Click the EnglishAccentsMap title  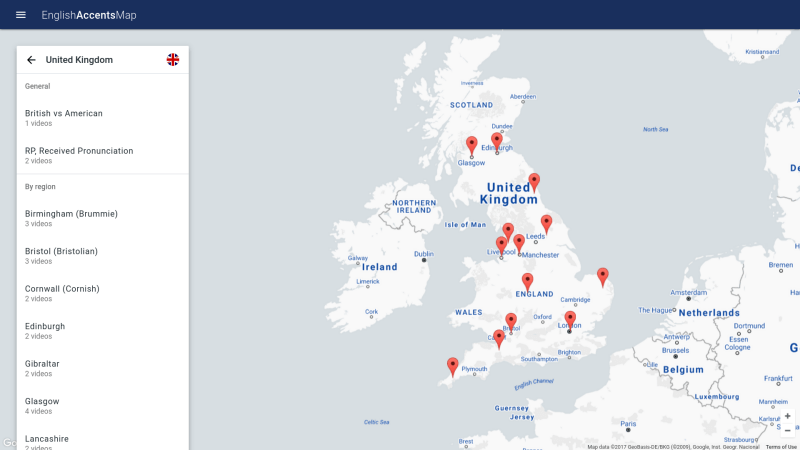89,15
